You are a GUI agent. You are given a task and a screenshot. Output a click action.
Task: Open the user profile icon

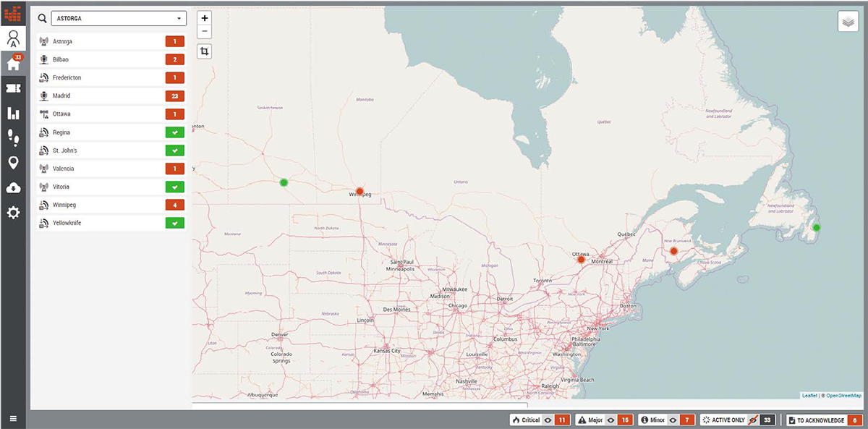(13, 38)
